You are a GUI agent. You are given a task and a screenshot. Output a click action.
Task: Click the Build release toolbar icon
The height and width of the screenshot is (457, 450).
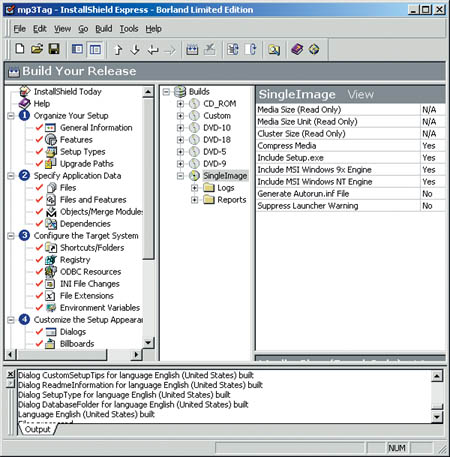pos(192,50)
